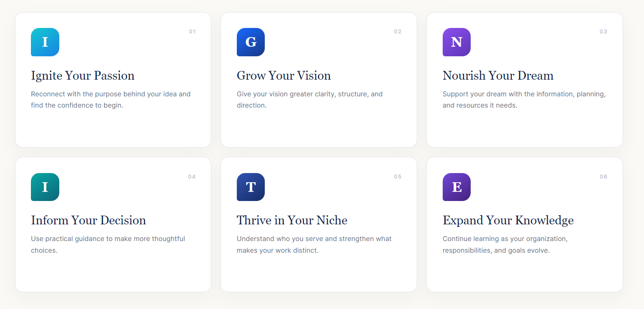Click the 02 number label
This screenshot has width=644, height=309.
[398, 32]
